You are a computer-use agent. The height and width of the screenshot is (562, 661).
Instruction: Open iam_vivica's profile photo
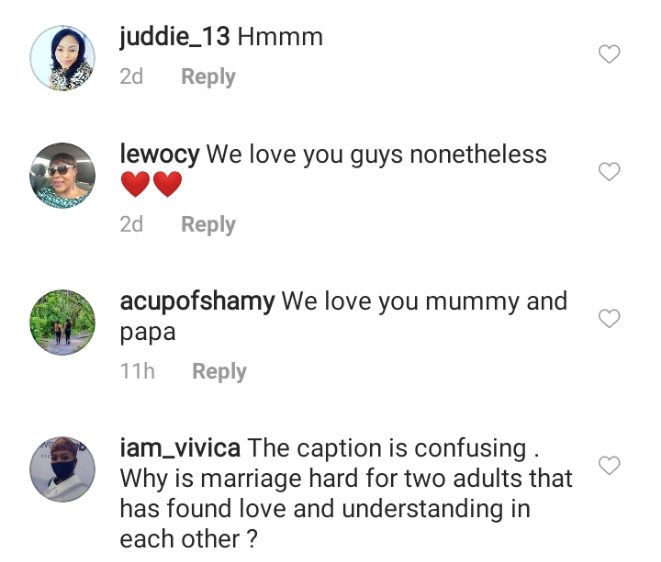coord(63,467)
